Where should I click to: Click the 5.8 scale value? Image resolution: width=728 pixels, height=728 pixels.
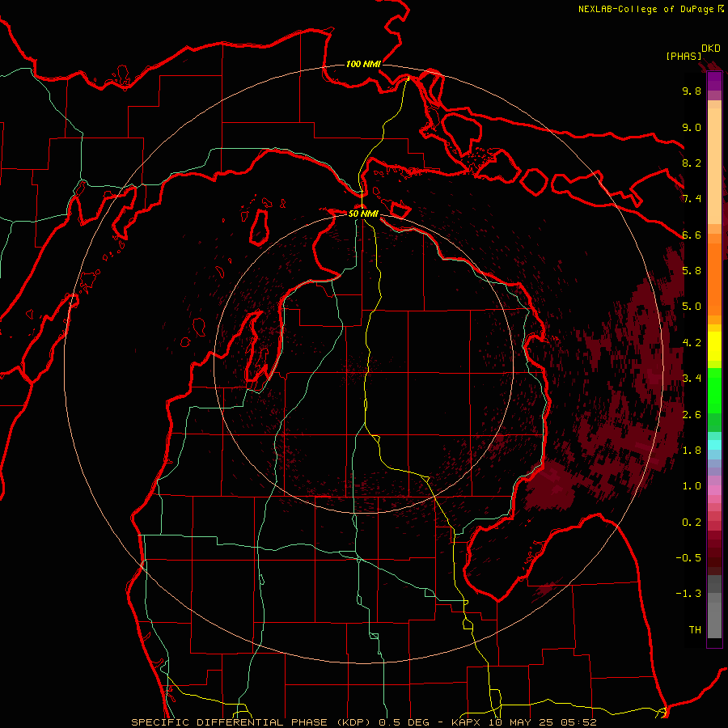(692, 271)
